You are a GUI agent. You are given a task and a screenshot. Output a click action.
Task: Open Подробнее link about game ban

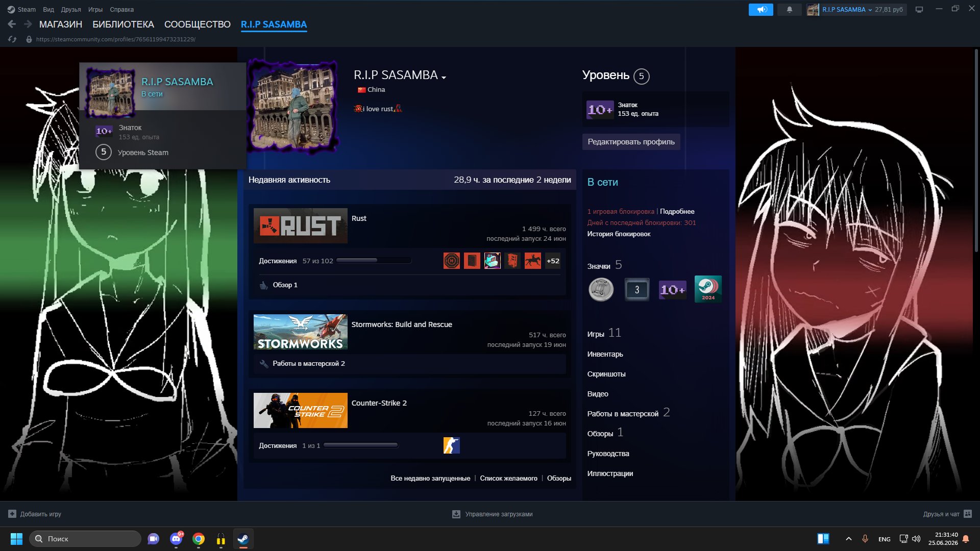point(677,211)
